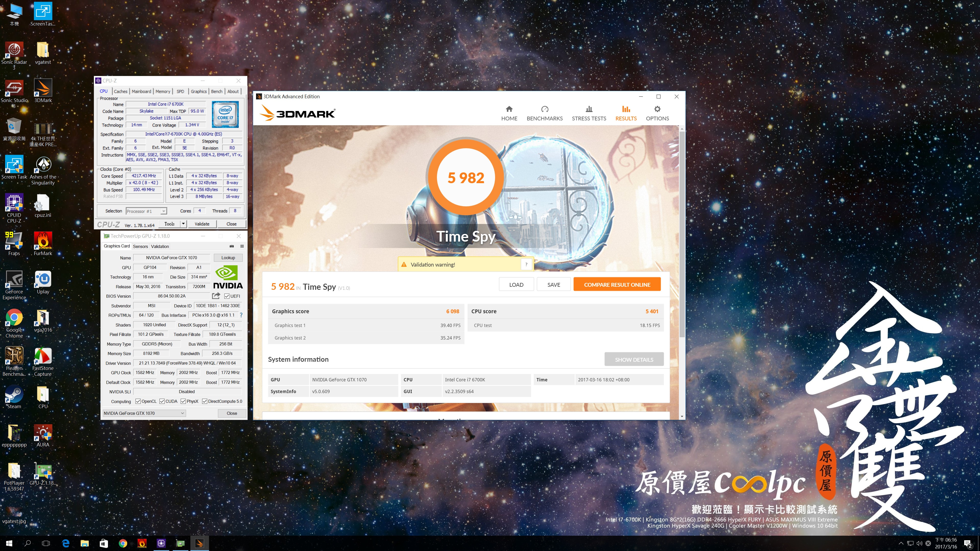Image resolution: width=980 pixels, height=551 pixels.
Task: Open Sonic Radar 3 desktop icon
Action: click(x=14, y=56)
